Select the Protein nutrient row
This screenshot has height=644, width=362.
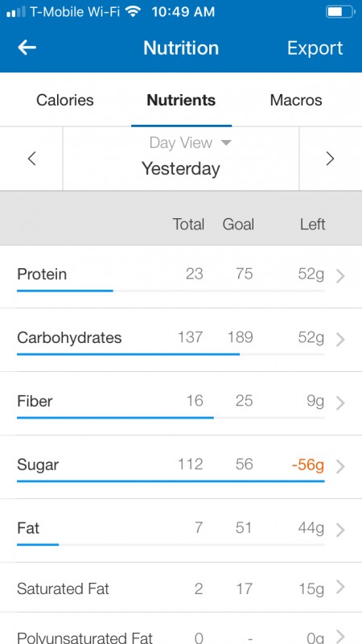(x=181, y=277)
